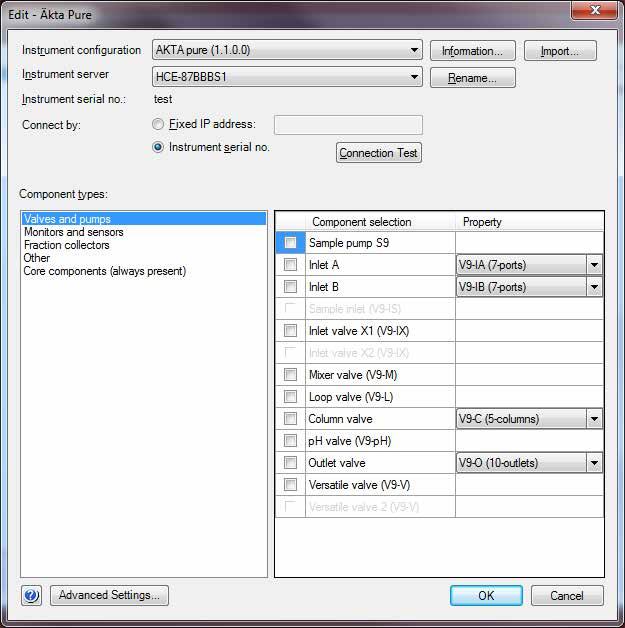Check the Mixer valve (V9-M) box

click(290, 374)
